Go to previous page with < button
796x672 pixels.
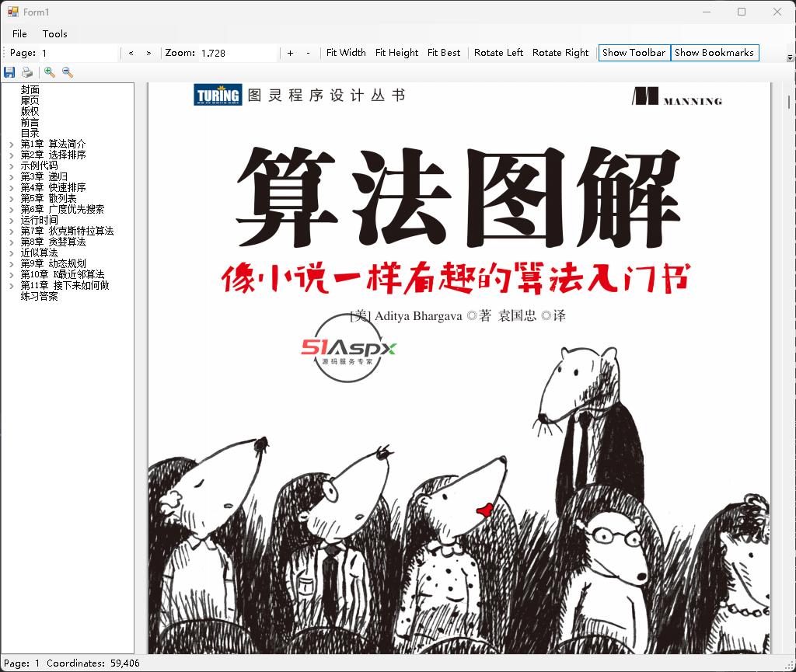click(131, 53)
